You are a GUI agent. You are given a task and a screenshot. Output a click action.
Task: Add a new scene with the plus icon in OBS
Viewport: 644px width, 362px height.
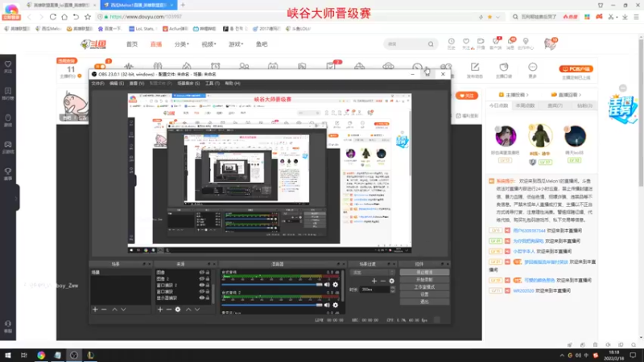[95, 310]
